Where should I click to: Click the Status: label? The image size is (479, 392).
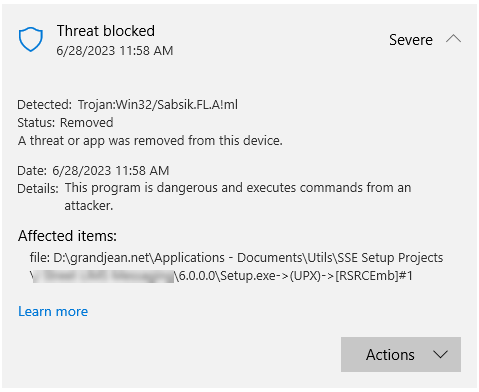pos(36,123)
